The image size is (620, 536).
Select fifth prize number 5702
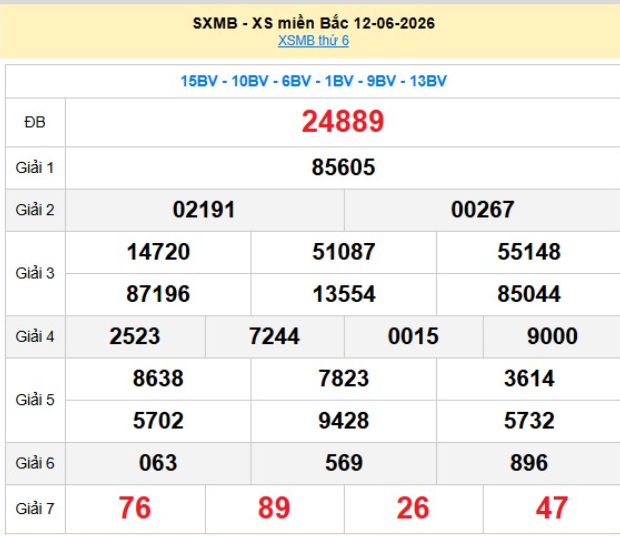click(158, 420)
